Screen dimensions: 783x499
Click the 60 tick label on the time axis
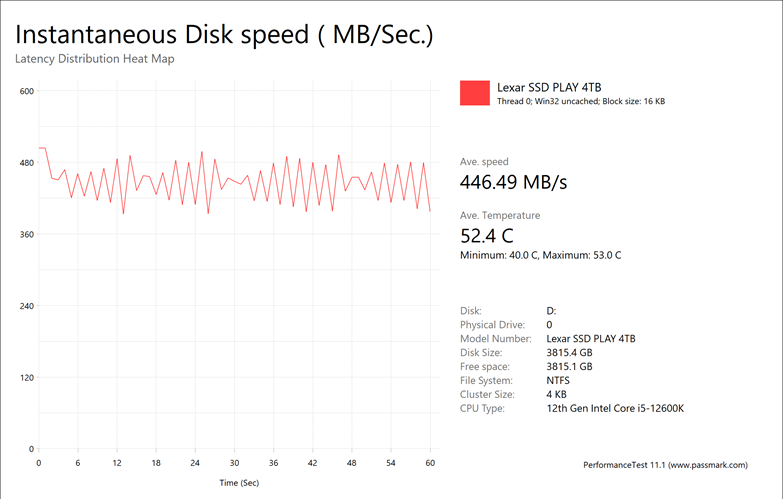(430, 463)
